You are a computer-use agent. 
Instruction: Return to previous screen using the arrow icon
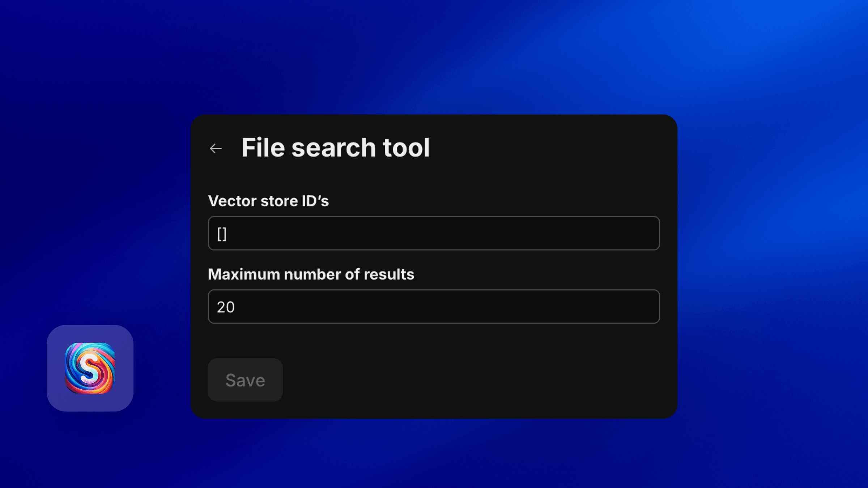pos(216,148)
